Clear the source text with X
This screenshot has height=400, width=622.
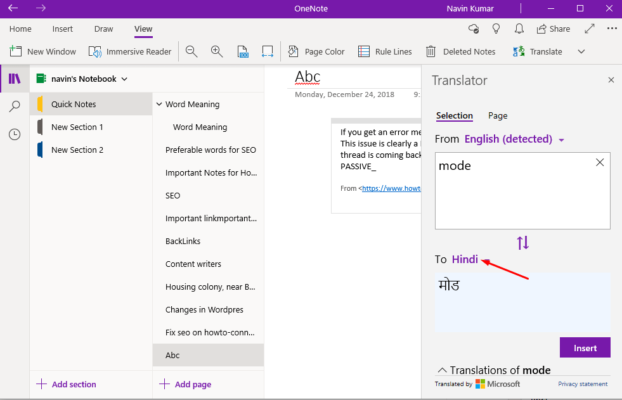tap(600, 162)
